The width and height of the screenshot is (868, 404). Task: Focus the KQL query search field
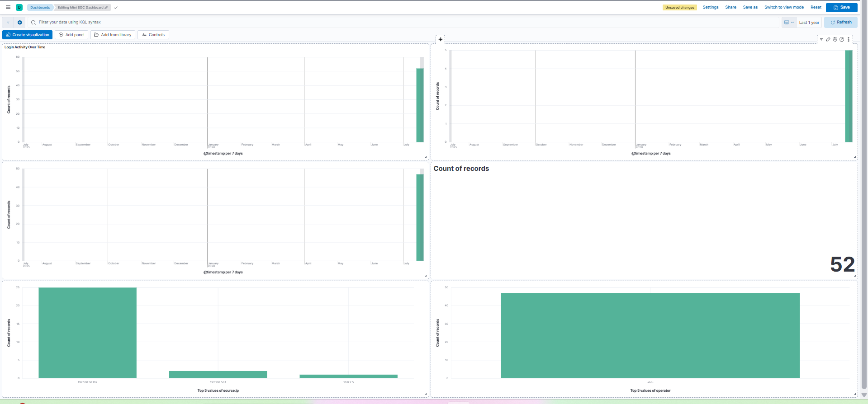(x=404, y=22)
